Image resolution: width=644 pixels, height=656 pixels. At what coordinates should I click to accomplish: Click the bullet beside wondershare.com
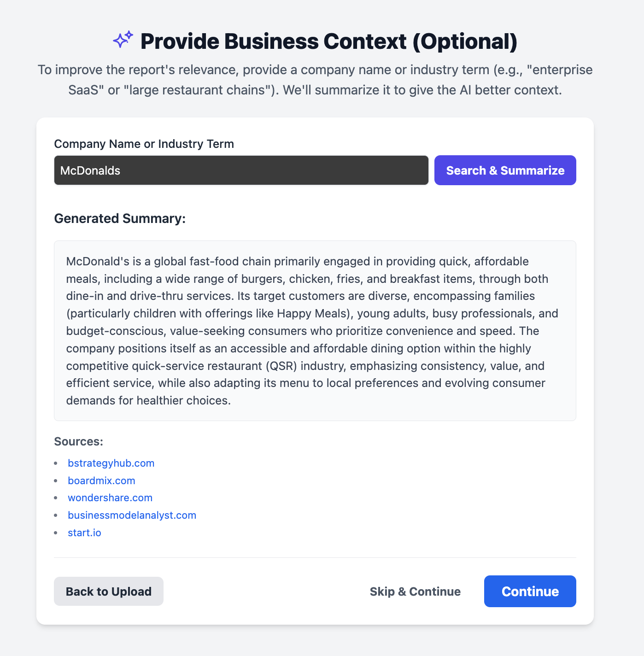coord(56,498)
